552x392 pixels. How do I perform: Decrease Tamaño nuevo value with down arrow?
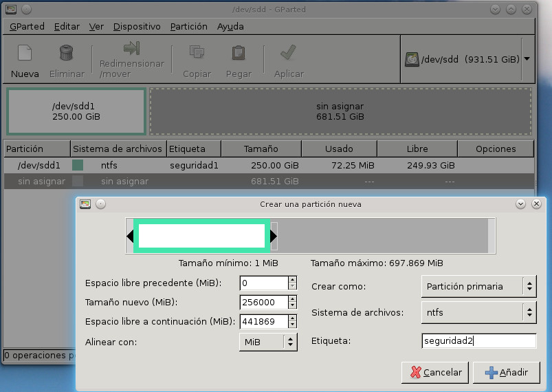(292, 305)
